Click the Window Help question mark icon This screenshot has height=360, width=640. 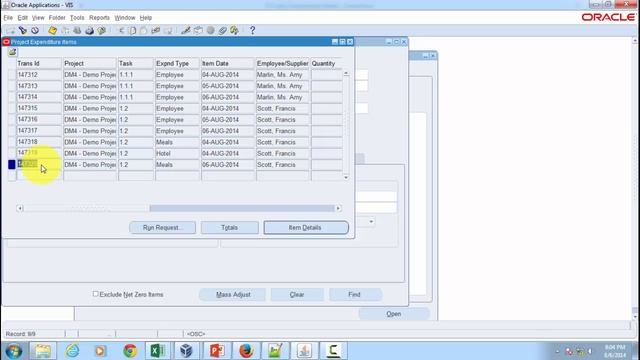click(x=252, y=30)
